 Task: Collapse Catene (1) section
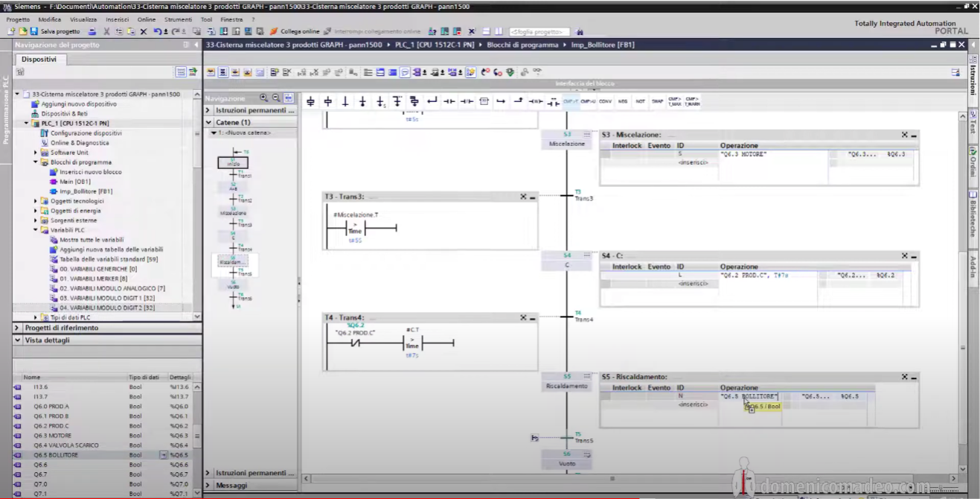coord(208,122)
